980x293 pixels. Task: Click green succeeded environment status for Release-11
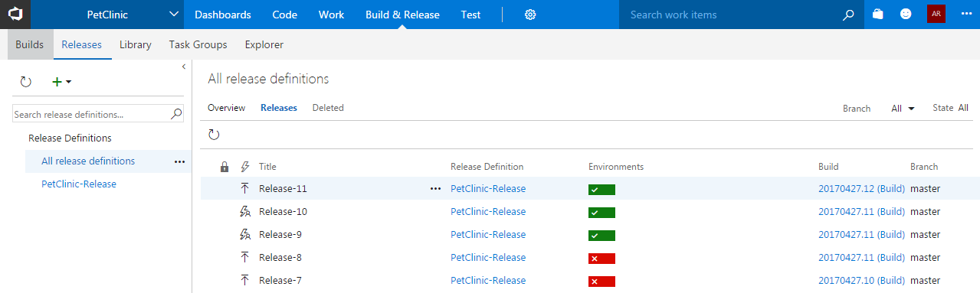pyautogui.click(x=601, y=190)
